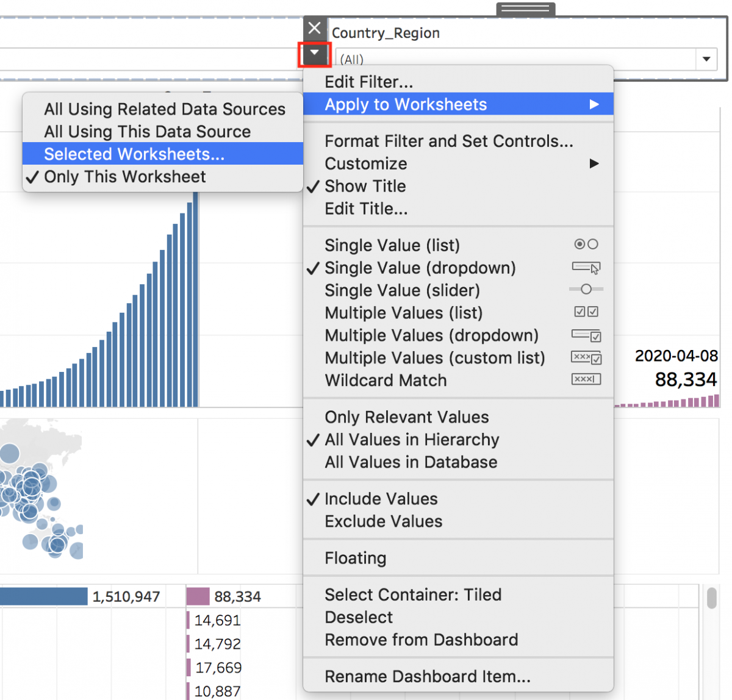732x700 pixels.
Task: Click the Wildcard Match icon
Action: (586, 379)
